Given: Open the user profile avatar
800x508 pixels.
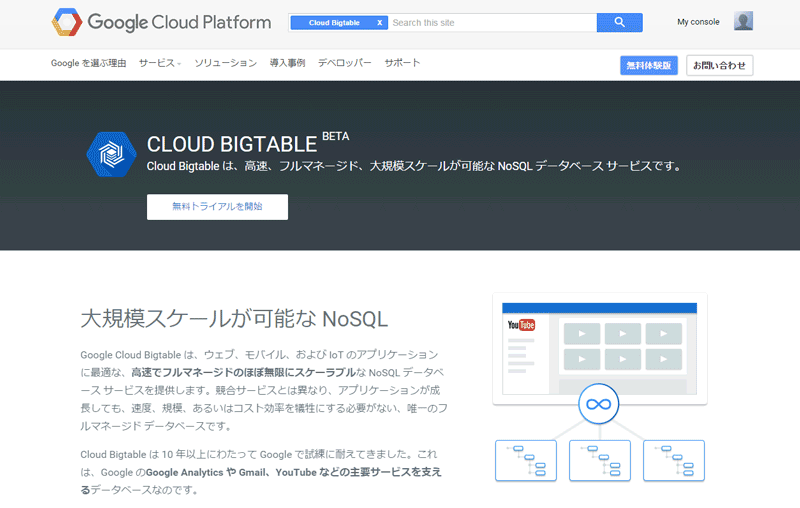Looking at the screenshot, I should (743, 21).
